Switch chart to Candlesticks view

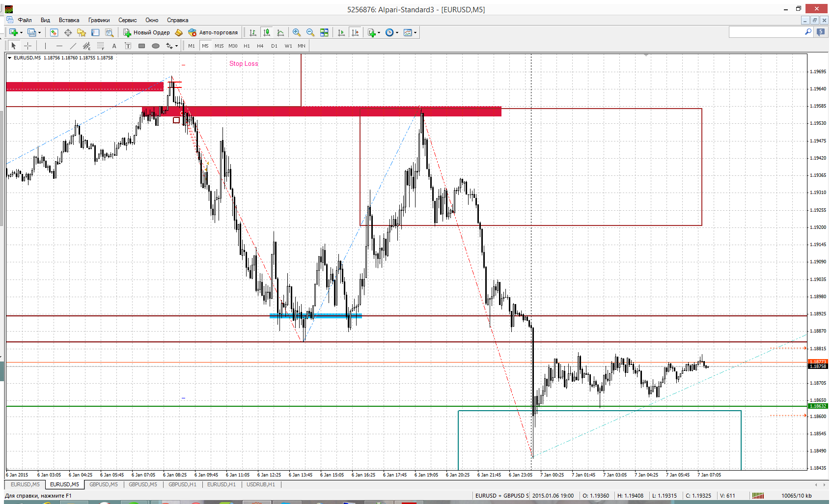click(x=267, y=32)
